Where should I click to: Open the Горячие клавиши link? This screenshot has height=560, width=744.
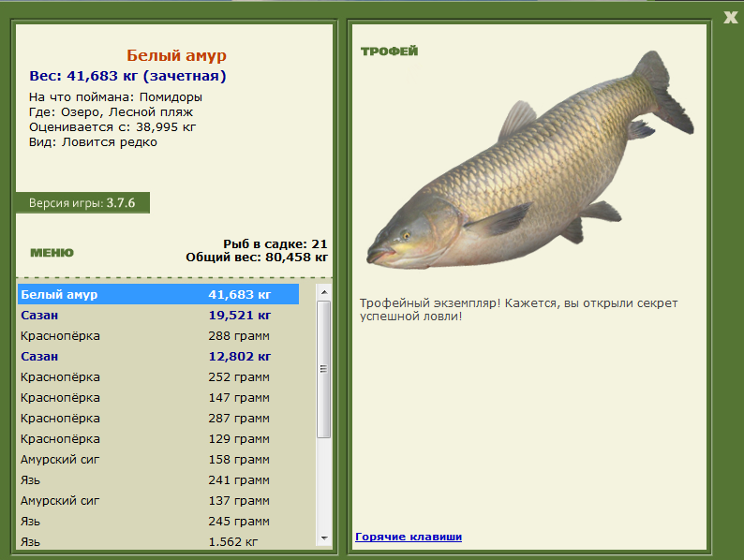pyautogui.click(x=409, y=537)
